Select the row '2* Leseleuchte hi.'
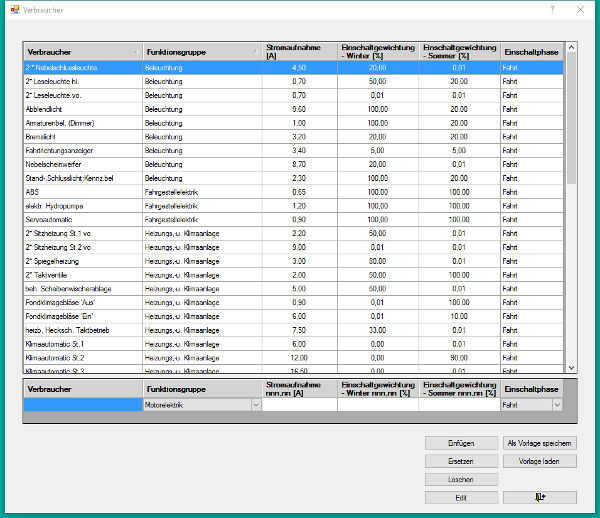 pos(293,81)
